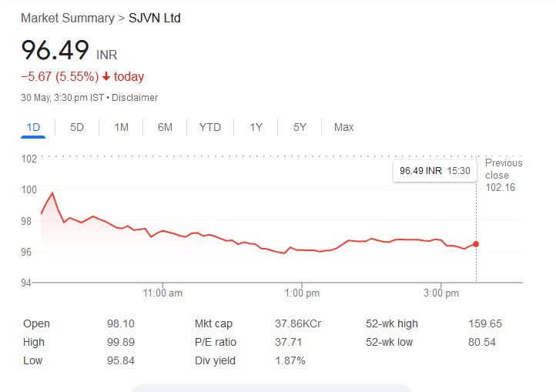Click the SJVN Ltd title
Screen dimensions: 556x392
tap(155, 18)
